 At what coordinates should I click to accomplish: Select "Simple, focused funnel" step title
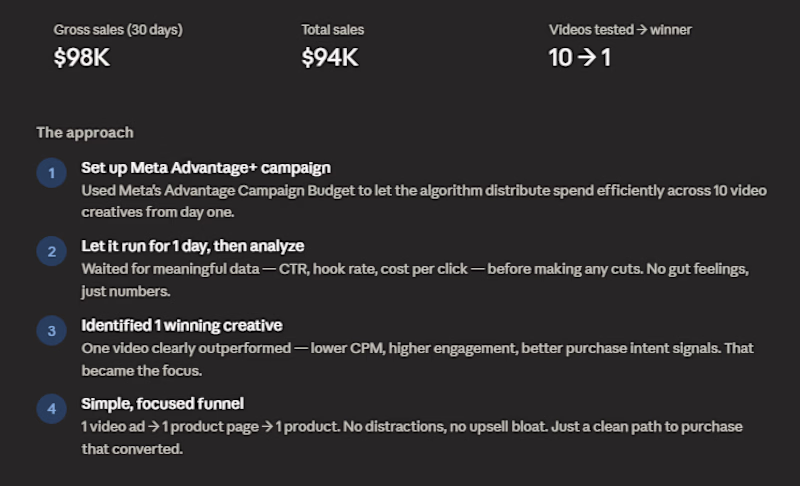[162, 403]
